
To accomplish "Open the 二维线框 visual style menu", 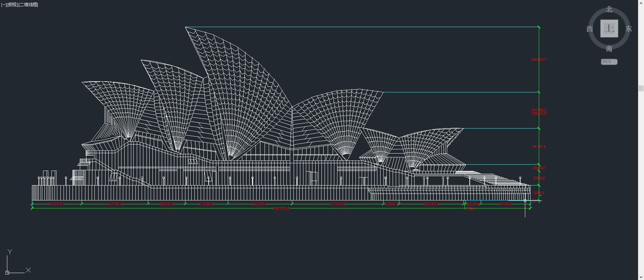I will 28,5.
